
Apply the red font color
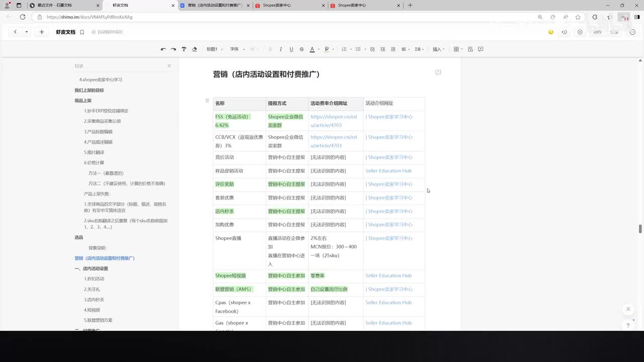tap(312, 49)
